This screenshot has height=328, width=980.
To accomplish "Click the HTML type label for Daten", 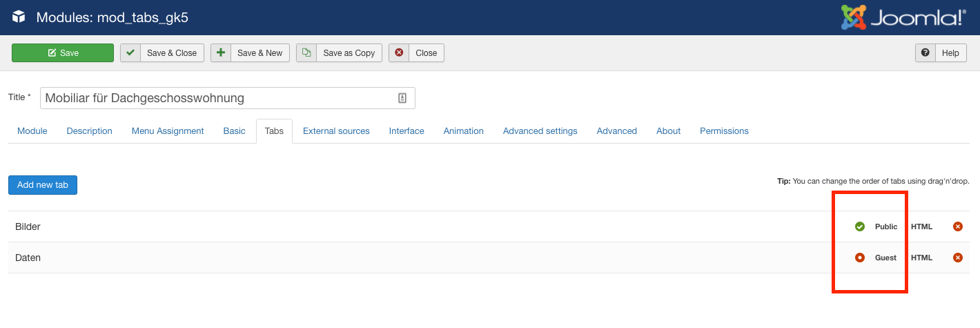I will click(922, 258).
